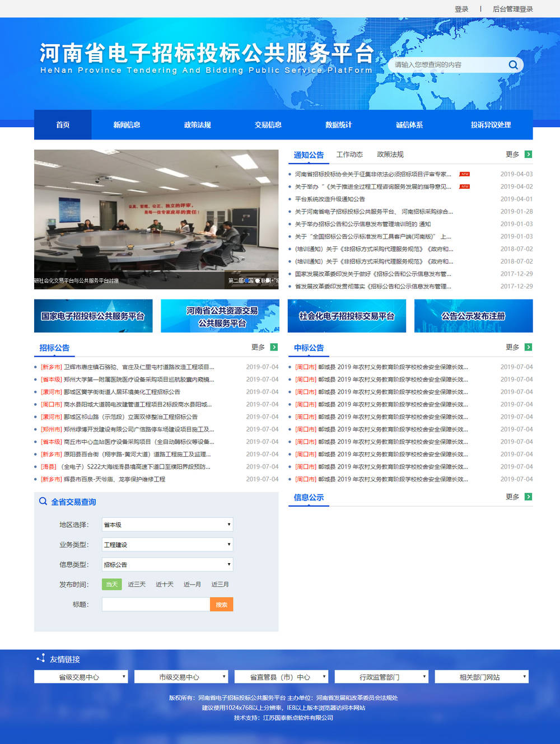Click green arrow beside 信息公示 更多
This screenshot has width=560, height=744.
[528, 497]
